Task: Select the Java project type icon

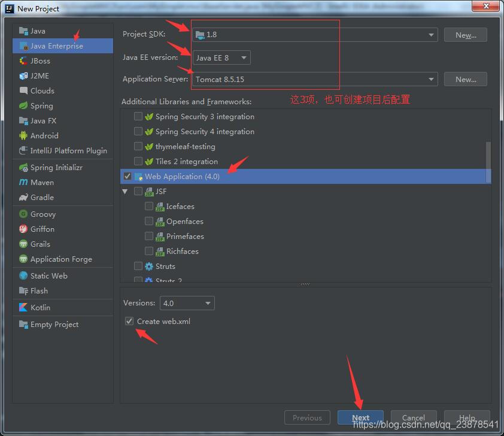Action: coord(23,31)
